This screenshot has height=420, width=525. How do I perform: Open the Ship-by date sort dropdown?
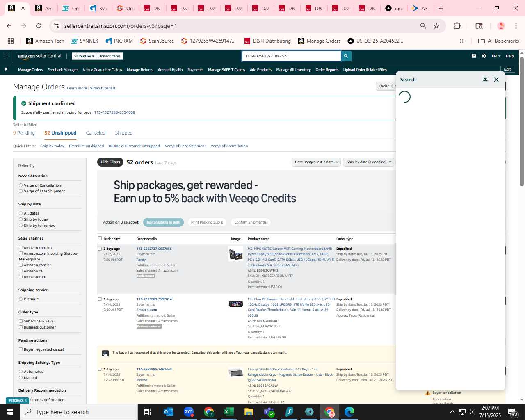pyautogui.click(x=368, y=162)
